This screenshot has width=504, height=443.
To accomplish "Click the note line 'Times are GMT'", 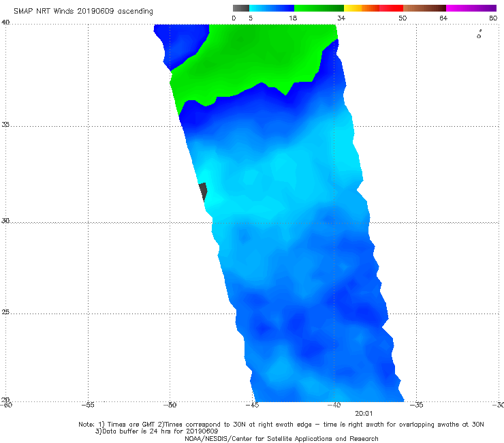I will pos(131,425).
